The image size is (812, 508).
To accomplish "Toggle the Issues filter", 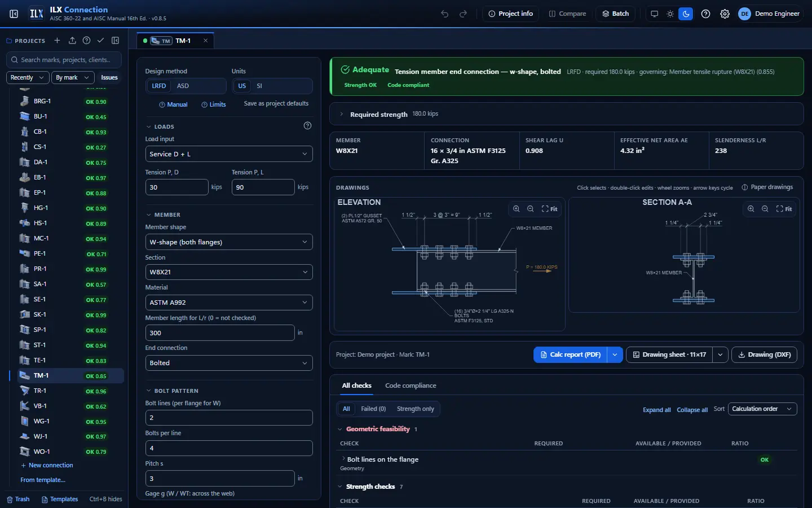I will coord(109,77).
